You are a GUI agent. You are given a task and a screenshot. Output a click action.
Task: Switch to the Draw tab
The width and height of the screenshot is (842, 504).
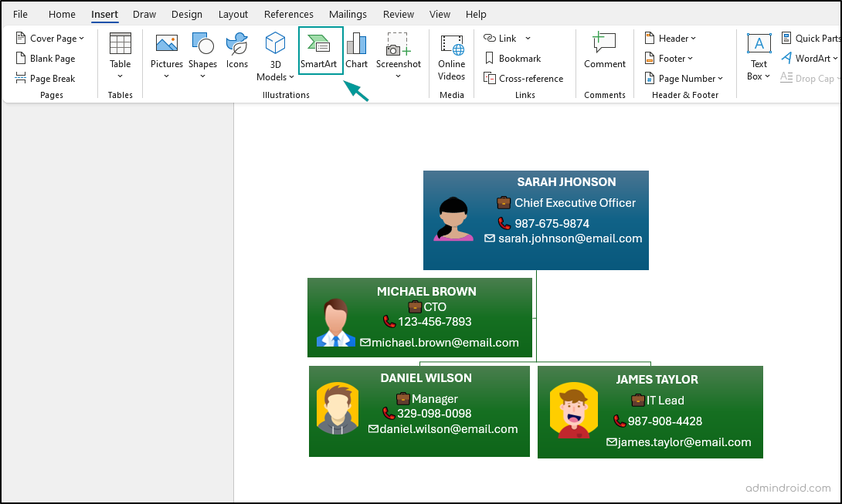click(x=144, y=14)
